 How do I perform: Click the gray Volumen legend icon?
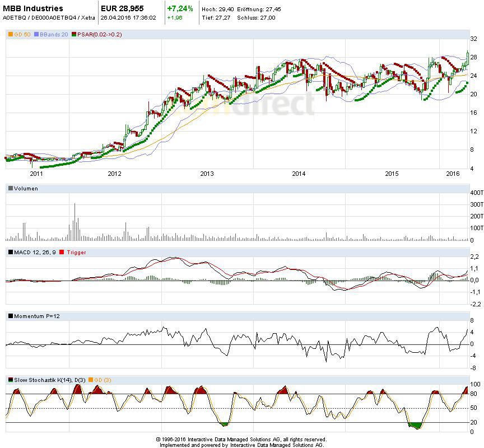coord(10,189)
